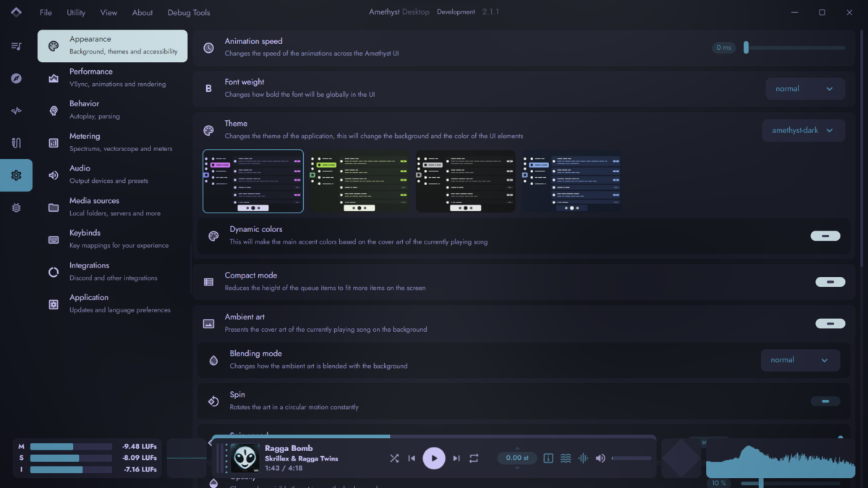868x488 pixels.
Task: Select the green theme preview thumbnail
Action: click(359, 181)
